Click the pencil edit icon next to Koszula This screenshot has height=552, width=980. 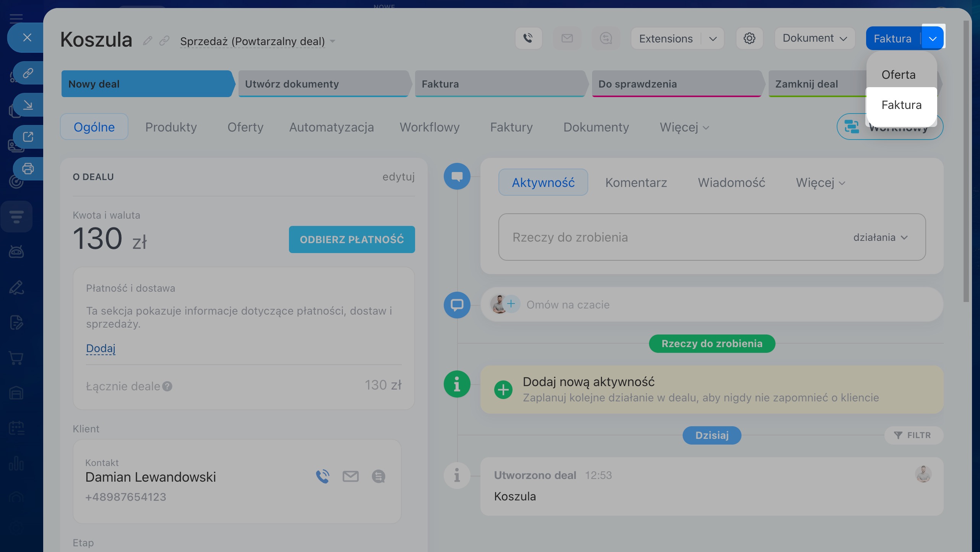pos(148,41)
